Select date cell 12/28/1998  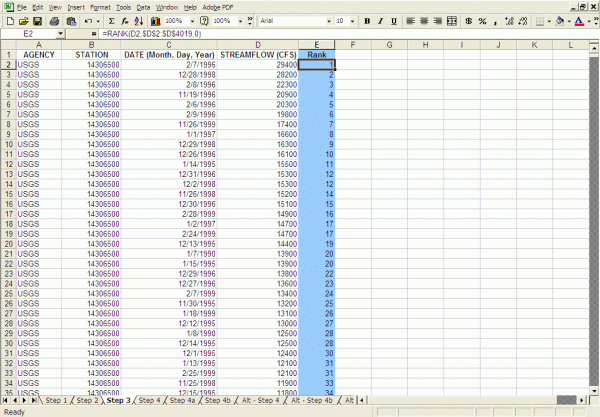(168, 75)
